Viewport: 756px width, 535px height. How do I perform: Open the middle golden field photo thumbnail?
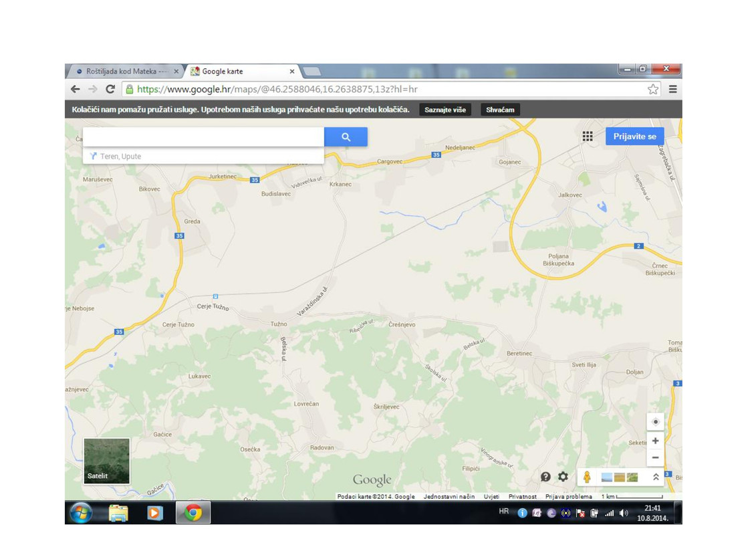(620, 477)
